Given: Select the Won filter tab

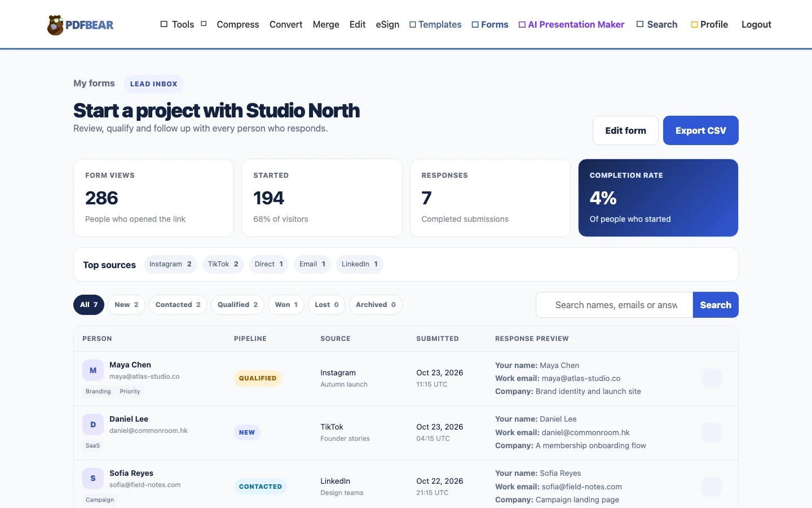Looking at the screenshot, I should [x=286, y=305].
